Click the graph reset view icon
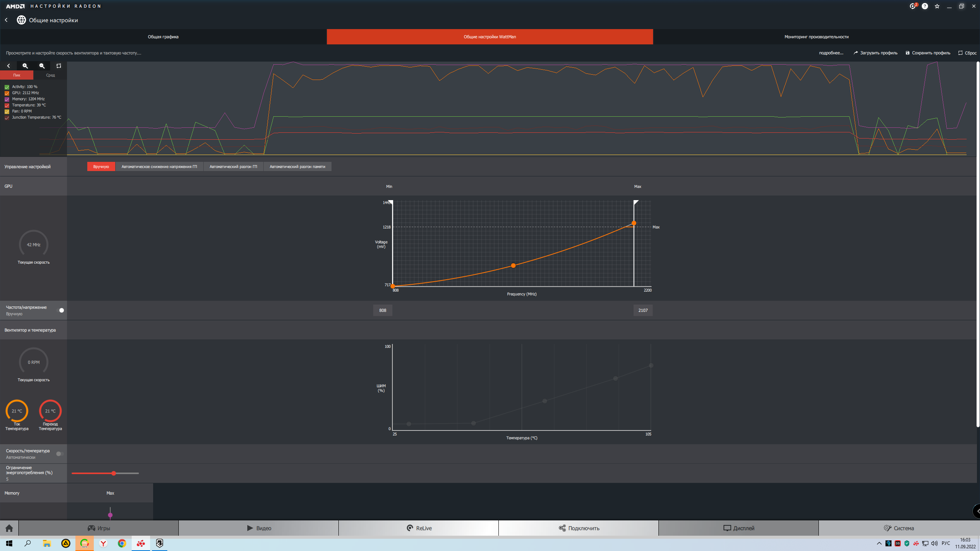 click(59, 66)
